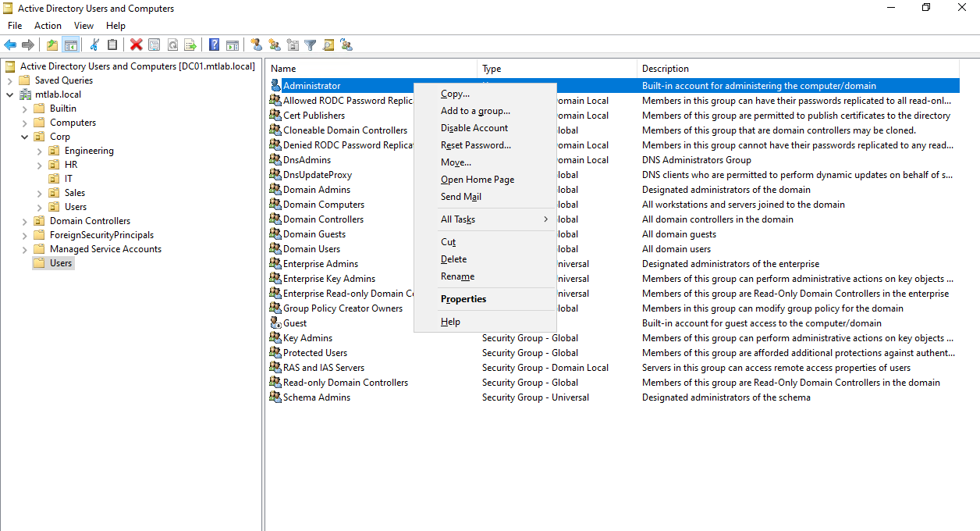The width and height of the screenshot is (980, 531).
Task: Create a new user via toolbar icon
Action: point(256,45)
